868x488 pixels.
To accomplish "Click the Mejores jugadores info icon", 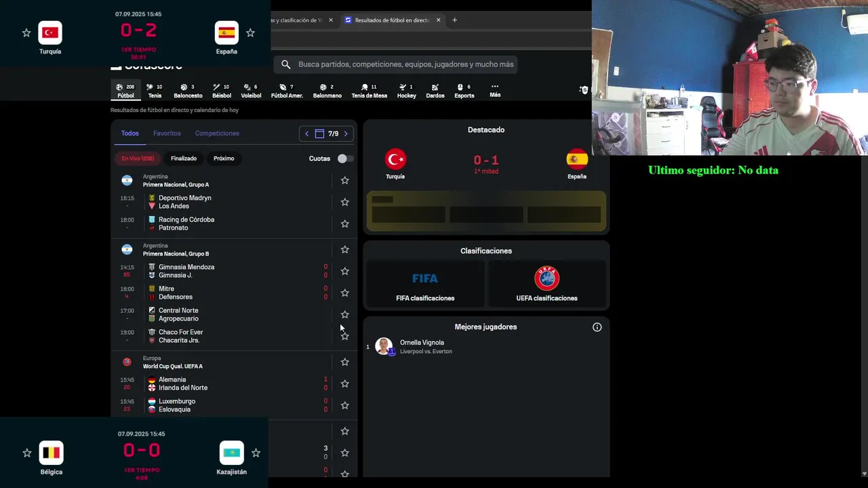I will click(597, 327).
